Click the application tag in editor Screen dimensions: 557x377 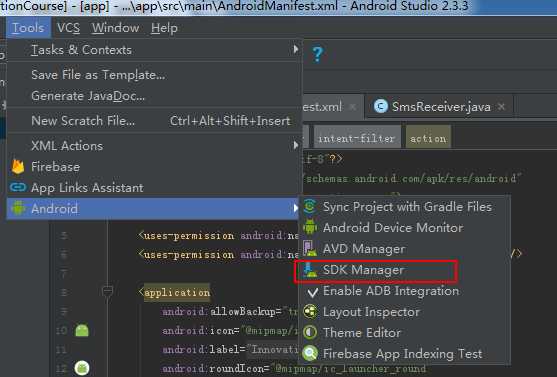tap(177, 292)
